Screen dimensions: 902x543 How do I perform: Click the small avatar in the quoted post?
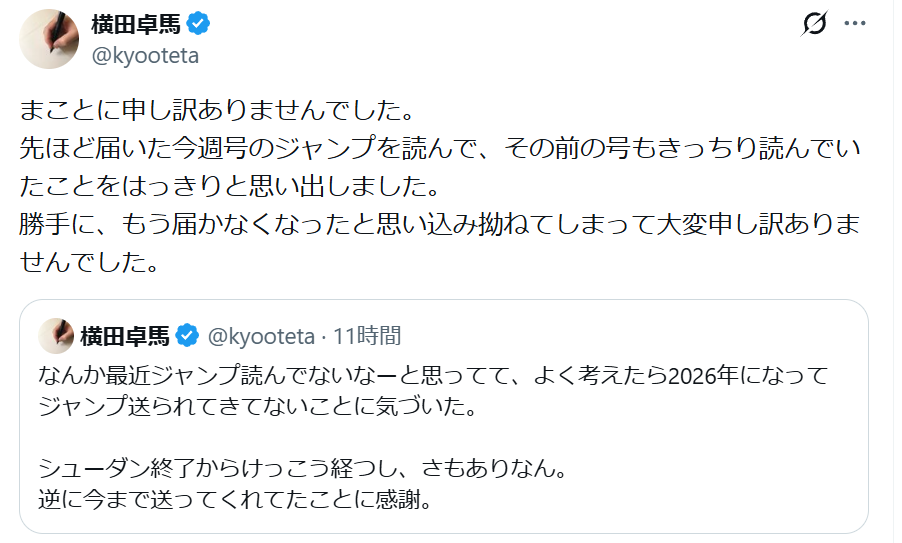coord(57,336)
